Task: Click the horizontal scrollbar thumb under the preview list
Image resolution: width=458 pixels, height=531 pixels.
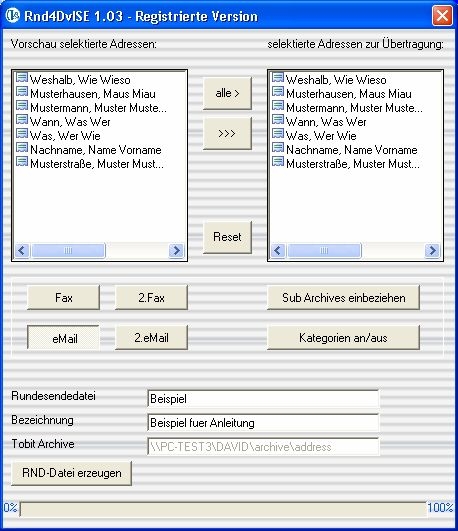Action: [68, 251]
